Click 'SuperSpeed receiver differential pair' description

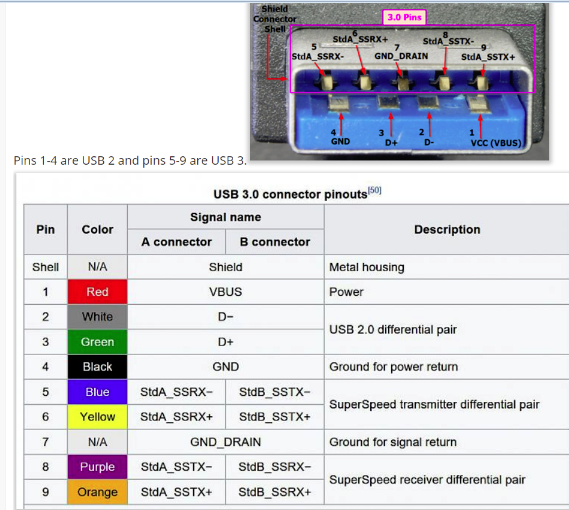pyautogui.click(x=447, y=480)
